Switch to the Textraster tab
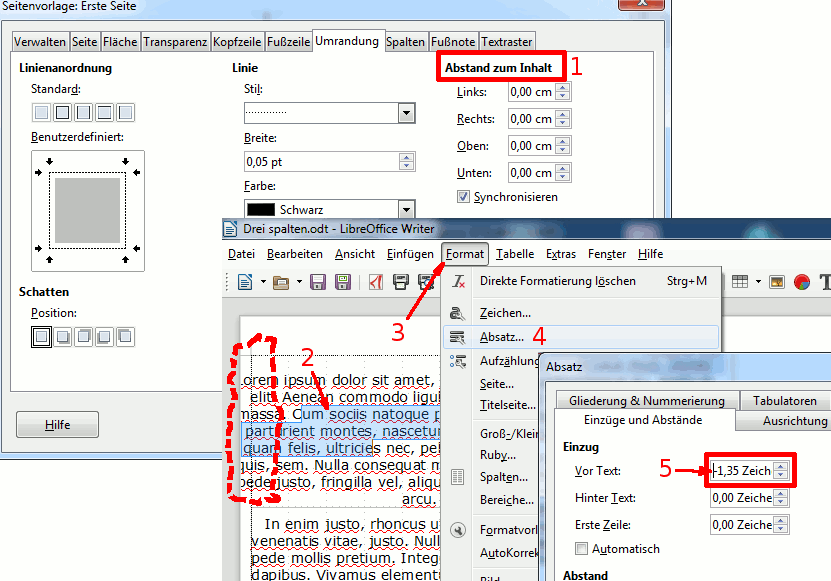Viewport: 831px width, 581px height. coord(507,42)
